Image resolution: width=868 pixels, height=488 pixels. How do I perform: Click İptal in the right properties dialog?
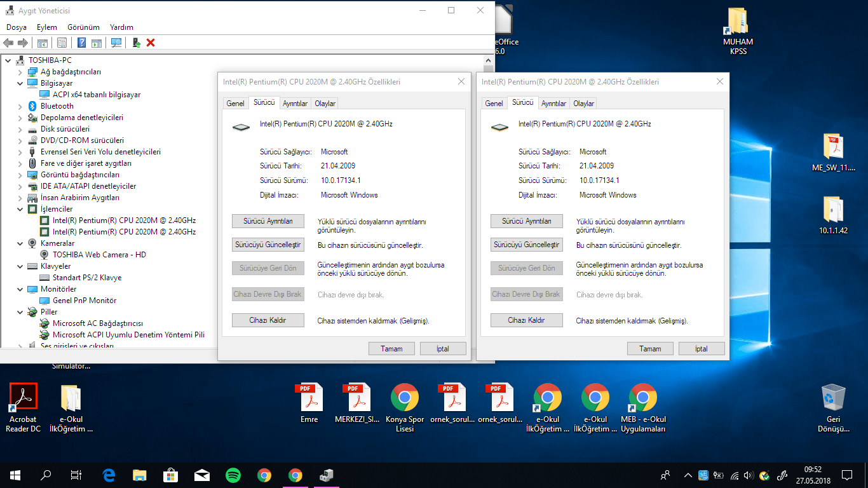[x=702, y=349]
